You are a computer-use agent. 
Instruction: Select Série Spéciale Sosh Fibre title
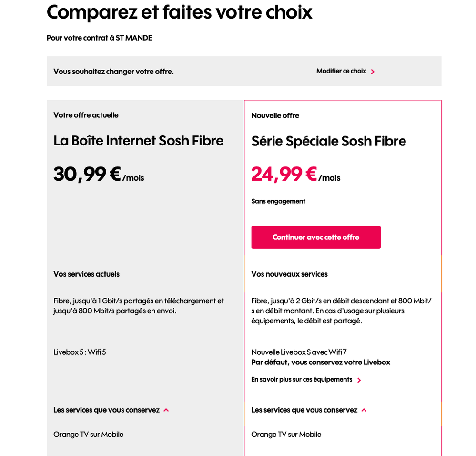pyautogui.click(x=328, y=141)
